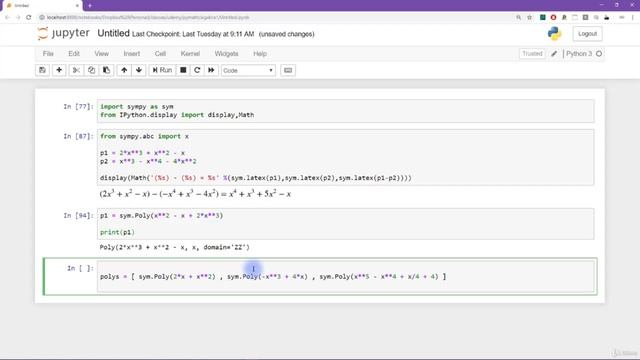640x360 pixels.
Task: Open the File menu
Action: coord(48,53)
